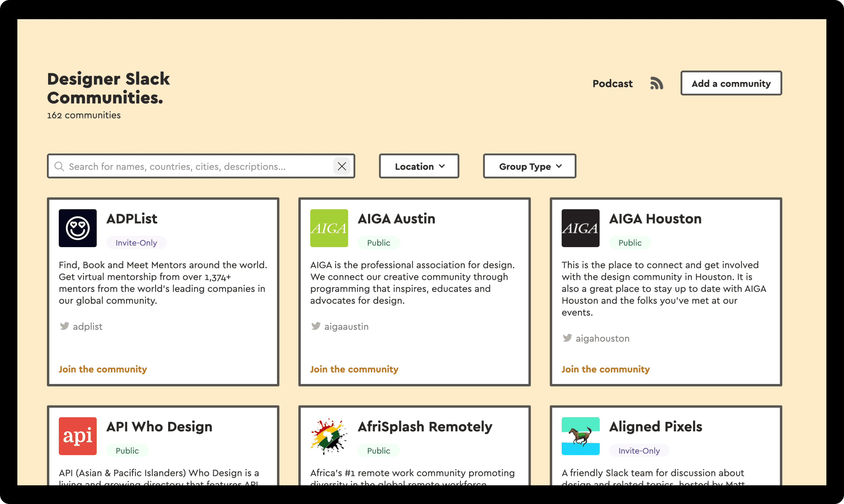Click the Invite-Only tag on ADPList
This screenshot has height=504, width=844.
(136, 243)
